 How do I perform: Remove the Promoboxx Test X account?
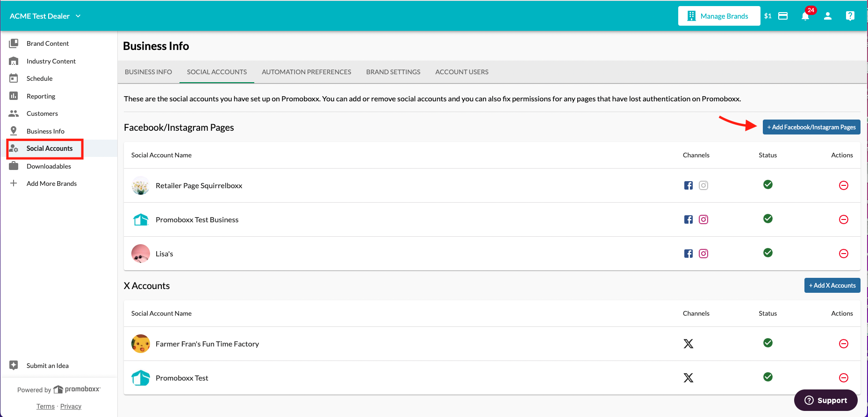(x=844, y=378)
